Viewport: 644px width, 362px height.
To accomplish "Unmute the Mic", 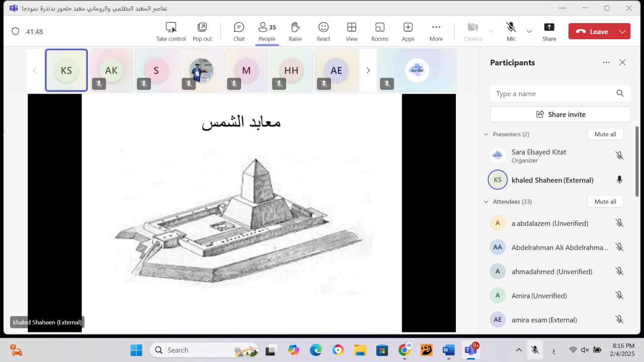I will tap(511, 32).
